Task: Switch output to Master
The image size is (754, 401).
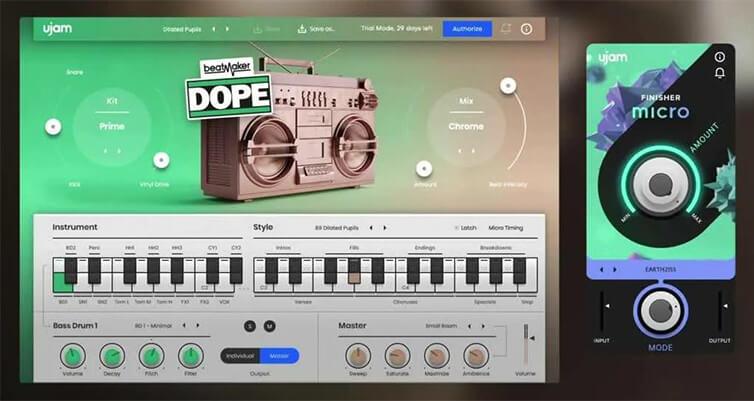Action: (x=280, y=356)
